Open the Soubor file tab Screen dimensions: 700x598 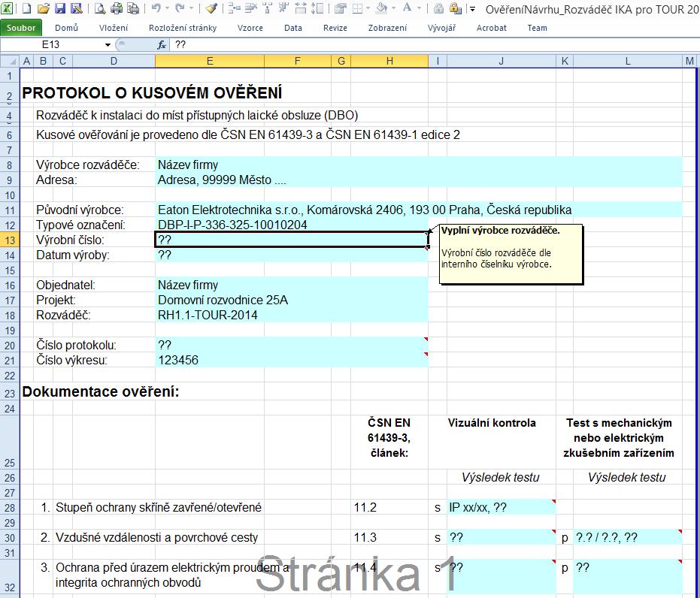21,28
